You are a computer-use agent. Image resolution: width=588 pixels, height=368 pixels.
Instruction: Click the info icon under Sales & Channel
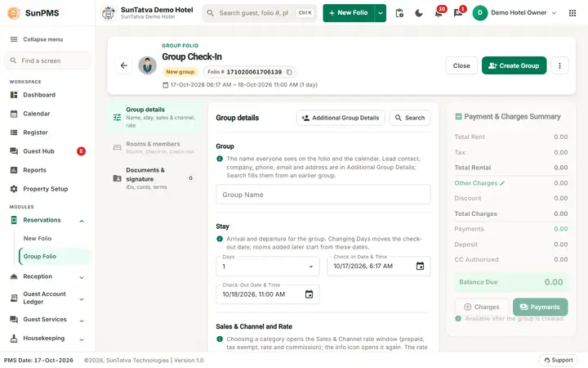(x=220, y=339)
